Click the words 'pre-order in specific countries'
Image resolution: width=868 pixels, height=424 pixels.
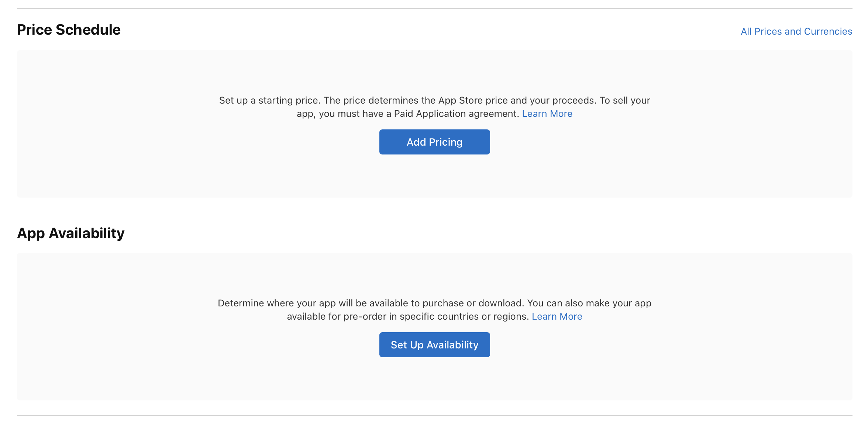click(411, 316)
